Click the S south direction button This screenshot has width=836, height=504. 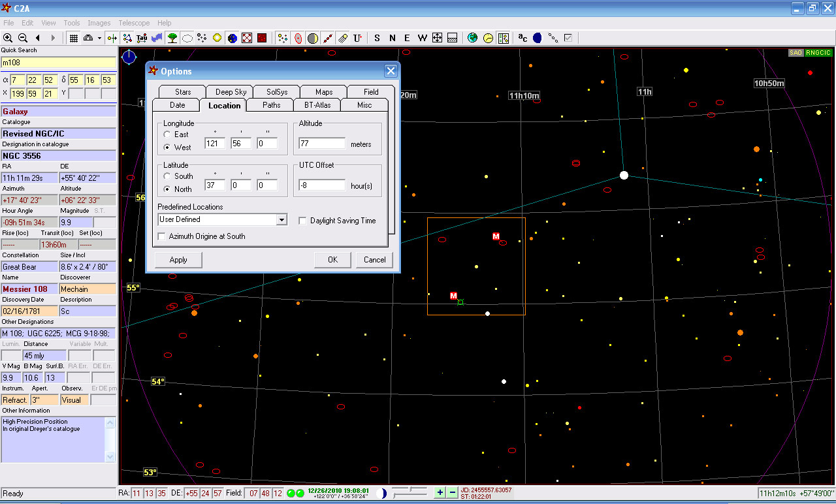click(x=377, y=38)
